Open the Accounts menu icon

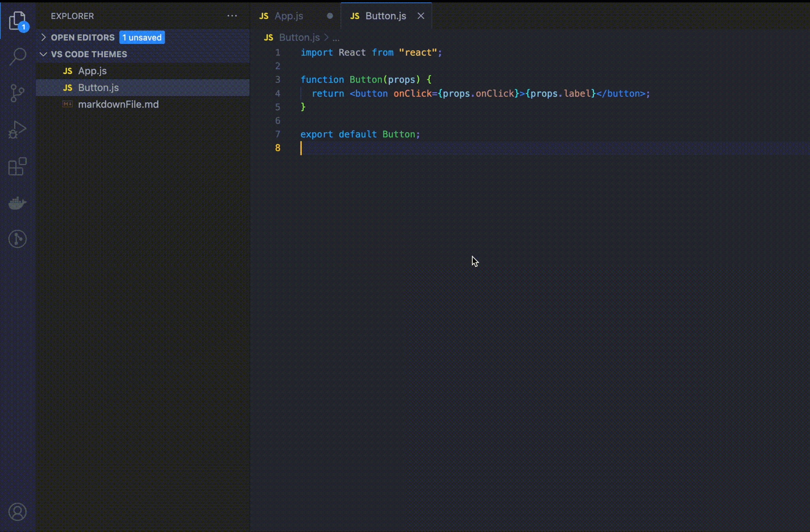[x=17, y=512]
